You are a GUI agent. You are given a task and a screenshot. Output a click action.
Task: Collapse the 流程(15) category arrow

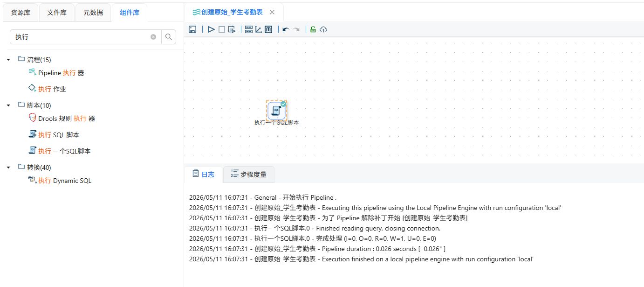tap(8, 60)
